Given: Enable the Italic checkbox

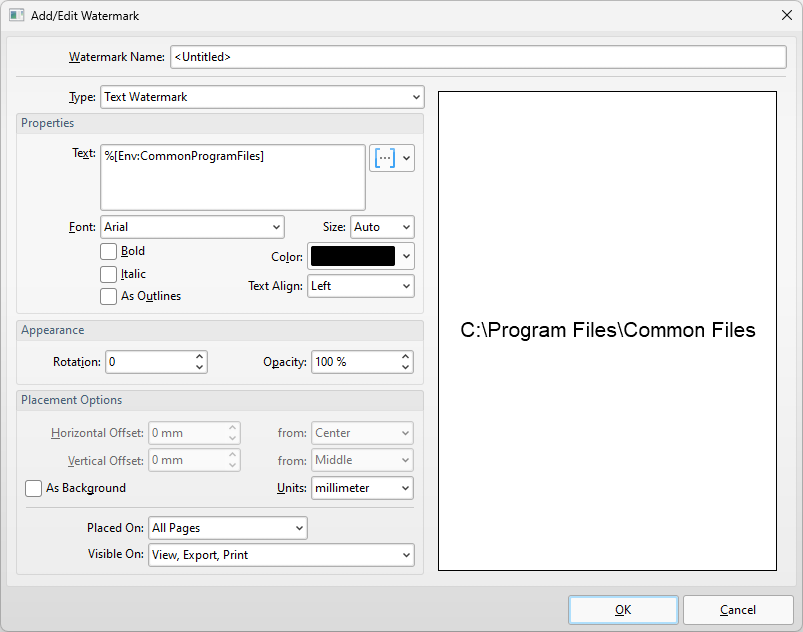Looking at the screenshot, I should pos(109,274).
